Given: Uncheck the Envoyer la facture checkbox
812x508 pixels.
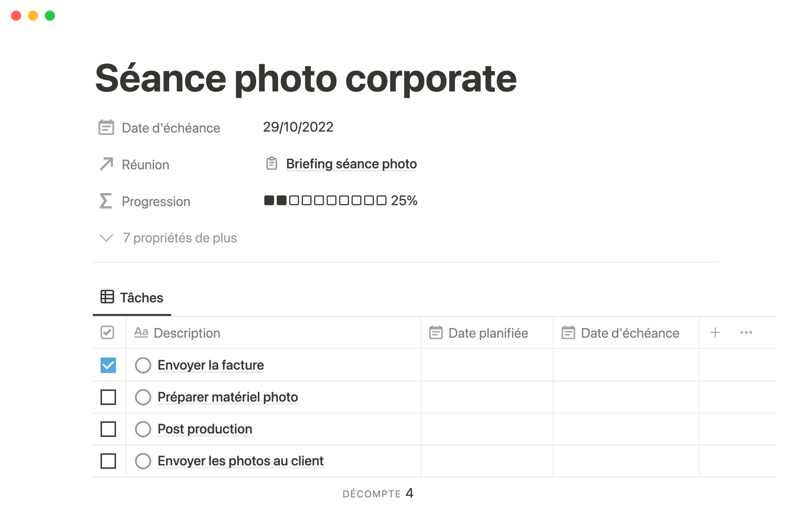Looking at the screenshot, I should pos(108,365).
